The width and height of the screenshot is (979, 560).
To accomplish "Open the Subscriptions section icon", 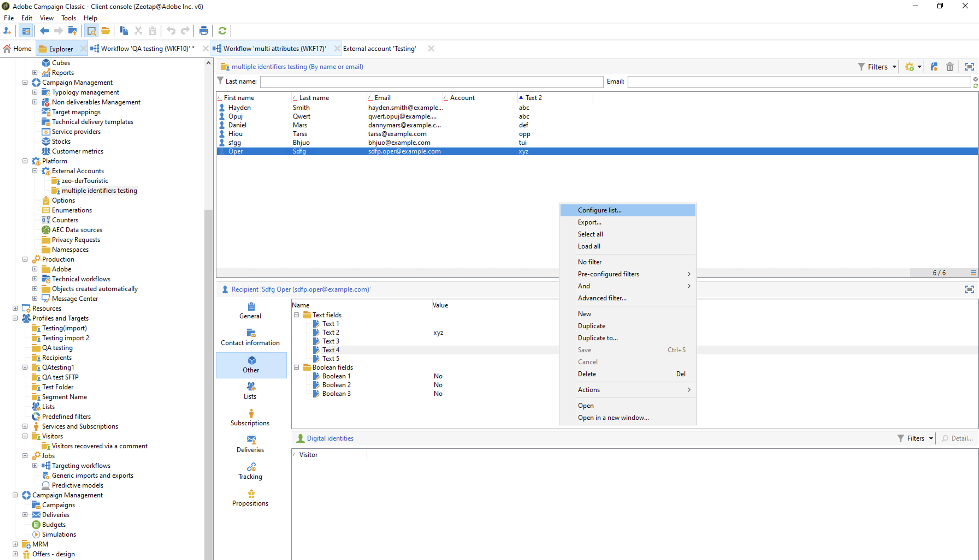I will pyautogui.click(x=251, y=413).
